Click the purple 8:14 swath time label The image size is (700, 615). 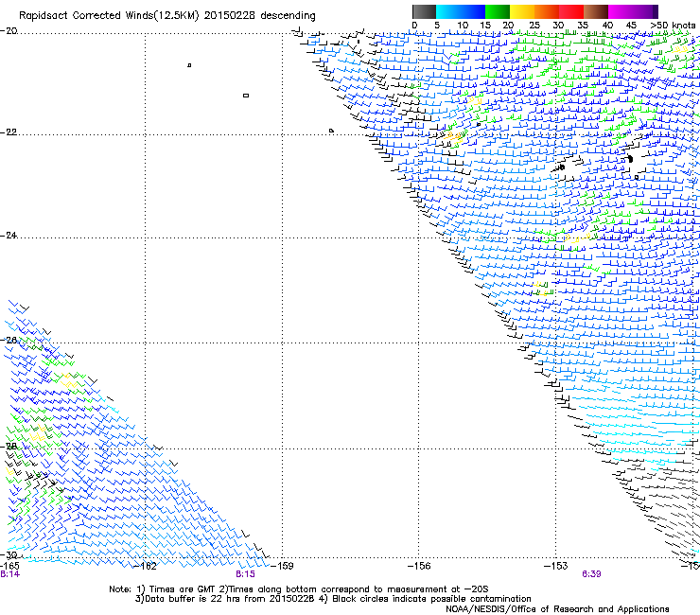pyautogui.click(x=9, y=574)
